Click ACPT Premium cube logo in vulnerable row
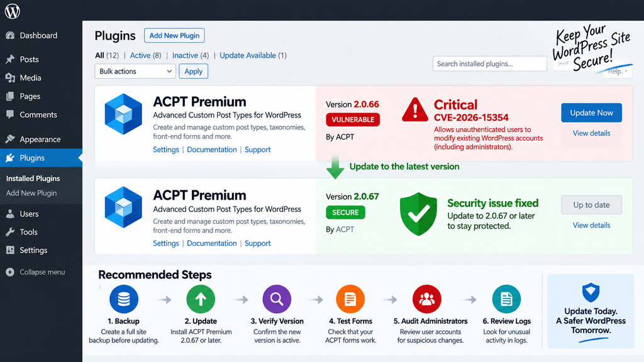Image resolution: width=644 pixels, height=362 pixels. [x=123, y=114]
